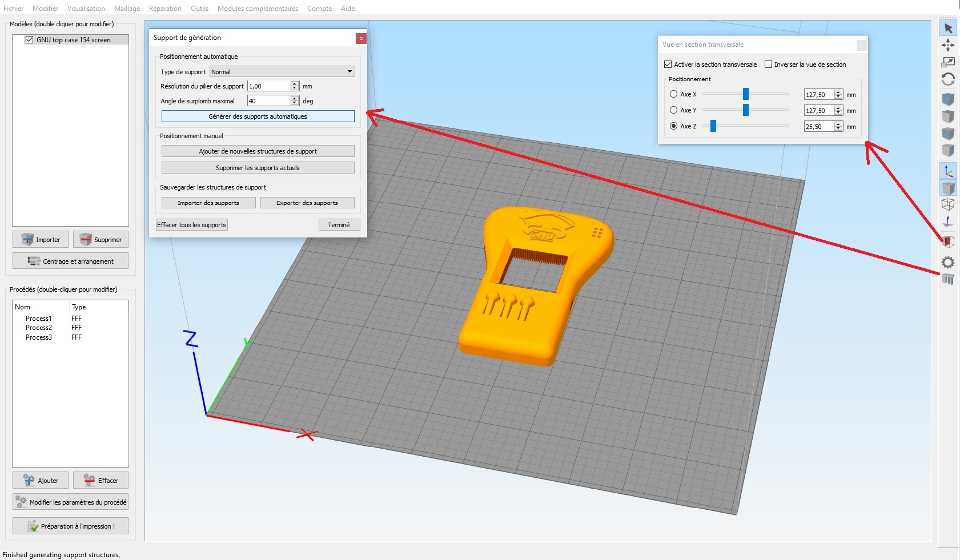
Task: Open the machine control panel gear
Action: 948,263
